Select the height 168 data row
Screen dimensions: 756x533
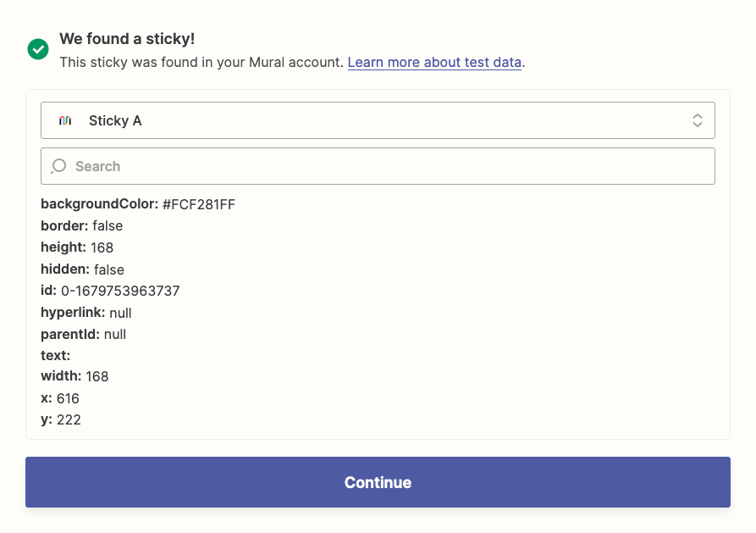(x=77, y=247)
